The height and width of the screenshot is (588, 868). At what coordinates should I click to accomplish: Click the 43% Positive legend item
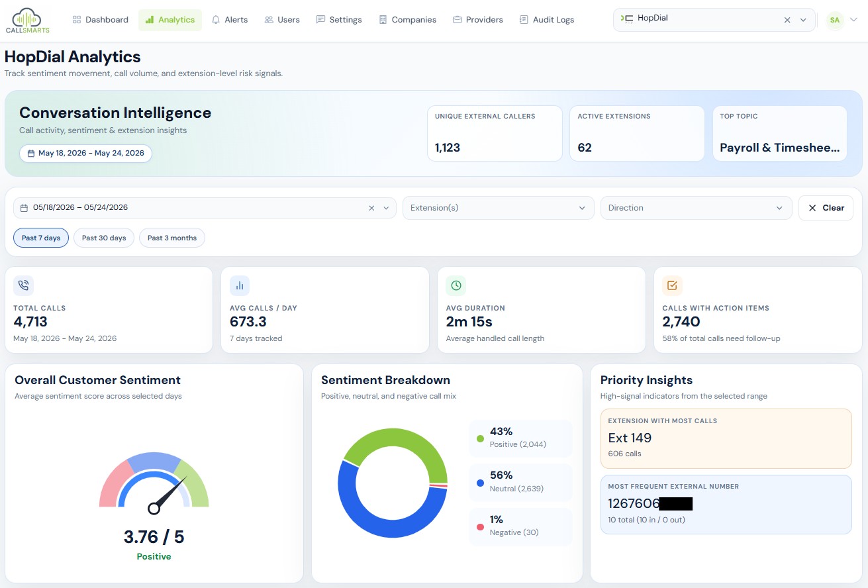pos(520,438)
